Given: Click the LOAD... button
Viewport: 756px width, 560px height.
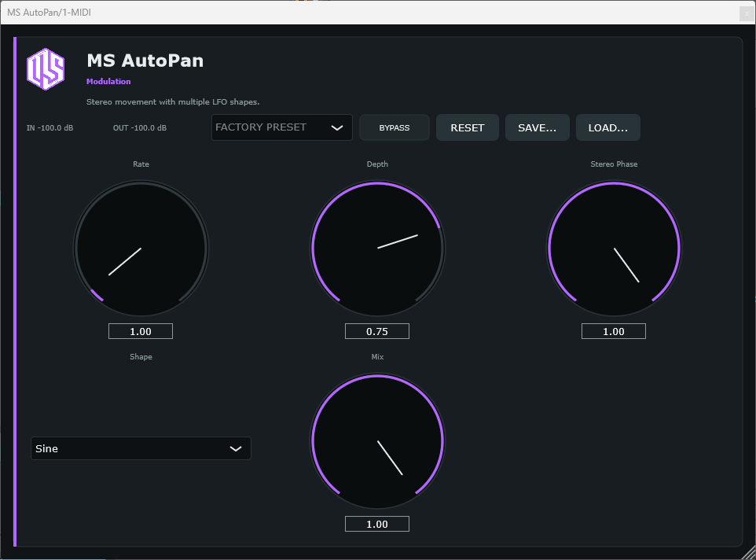Looking at the screenshot, I should 608,128.
